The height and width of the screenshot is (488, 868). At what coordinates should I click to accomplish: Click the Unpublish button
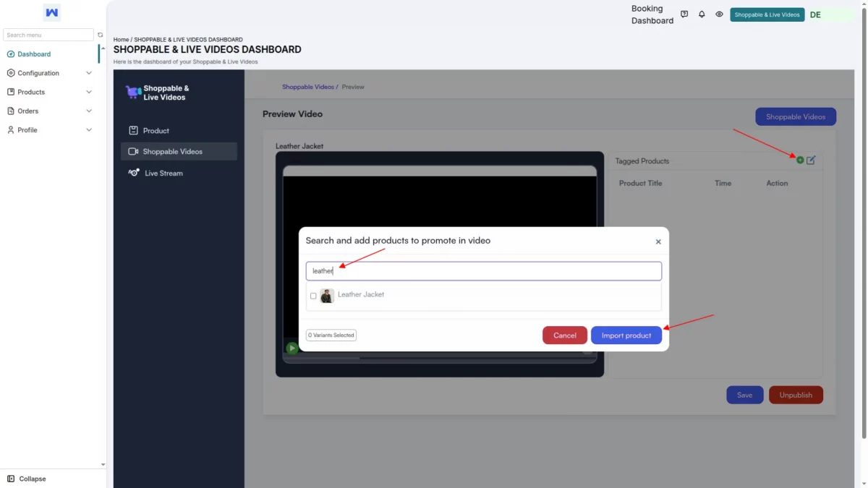[x=796, y=395]
